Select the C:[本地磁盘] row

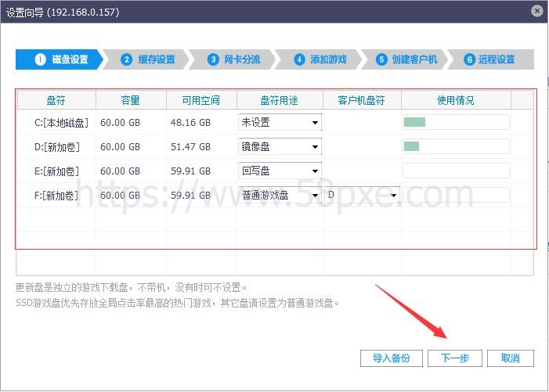click(x=275, y=122)
